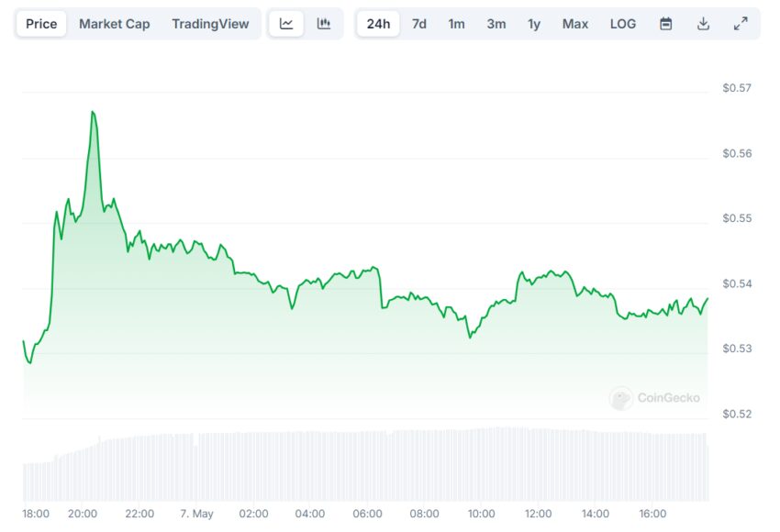
Task: Open the calendar date range picker
Action: pos(665,23)
